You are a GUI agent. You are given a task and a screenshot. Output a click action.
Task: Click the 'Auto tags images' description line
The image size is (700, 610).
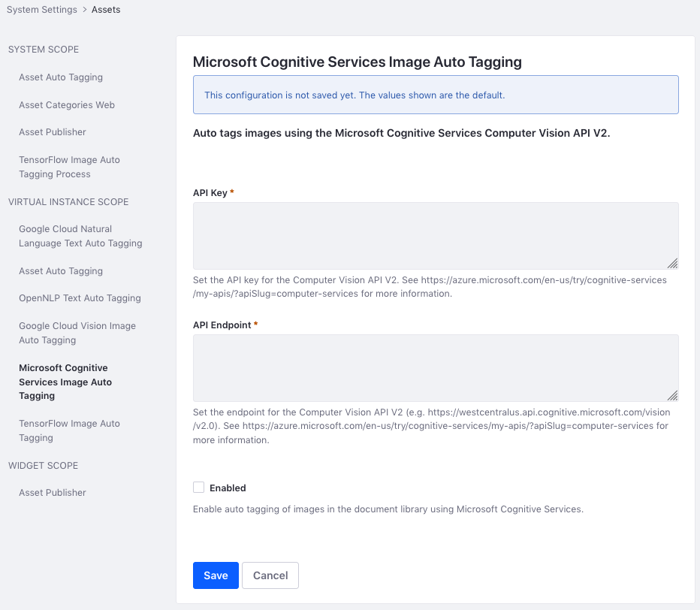(401, 133)
